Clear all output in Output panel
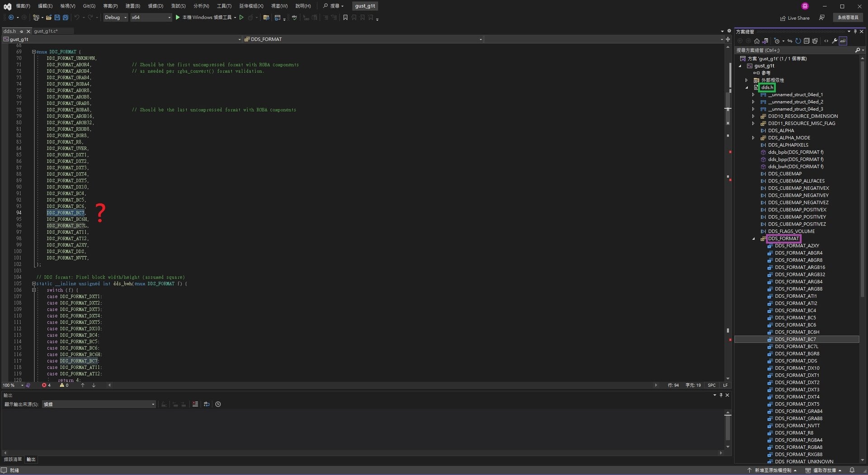Screen dimensions: 868x475 (x=195, y=404)
